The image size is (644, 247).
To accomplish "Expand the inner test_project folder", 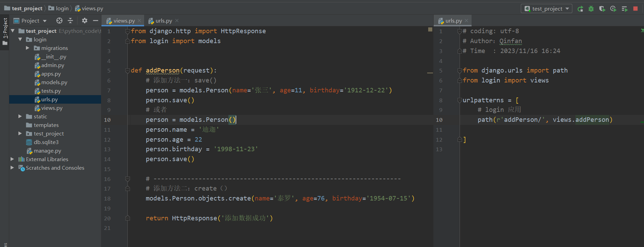I will tap(20, 133).
